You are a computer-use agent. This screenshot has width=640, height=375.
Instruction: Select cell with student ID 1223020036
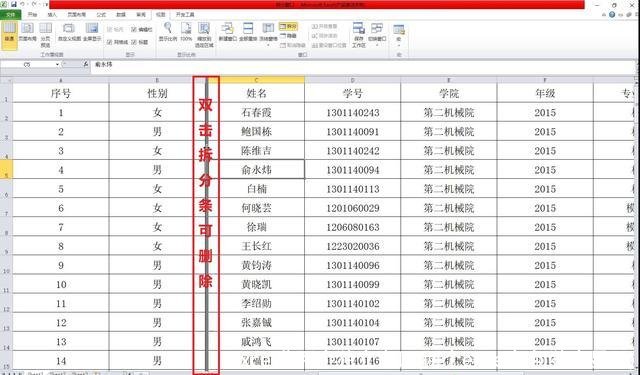pyautogui.click(x=353, y=246)
